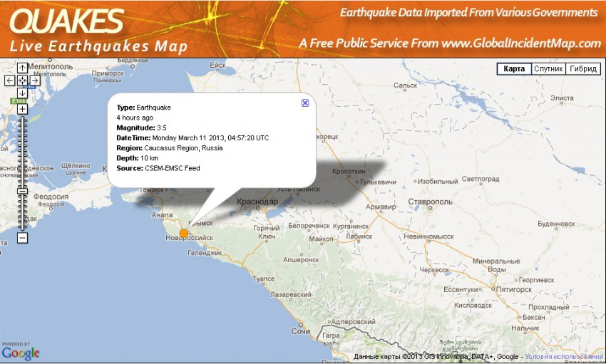This screenshot has width=606, height=364.
Task: Switch to Гибрид hybrid view
Action: (x=582, y=69)
